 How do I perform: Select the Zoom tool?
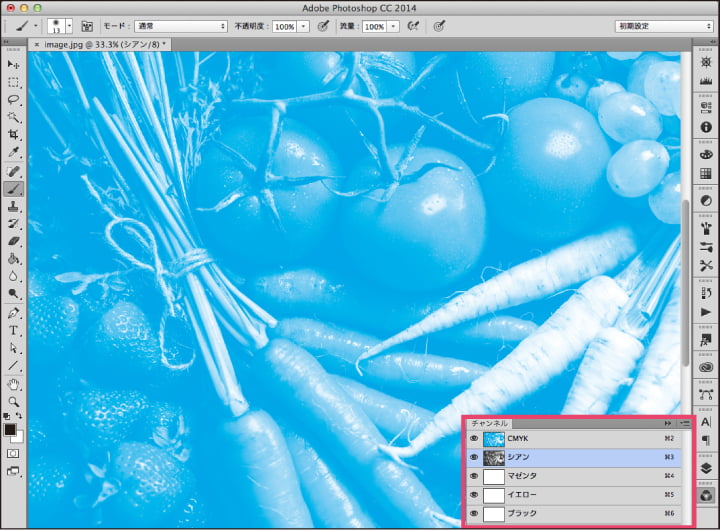pyautogui.click(x=14, y=402)
